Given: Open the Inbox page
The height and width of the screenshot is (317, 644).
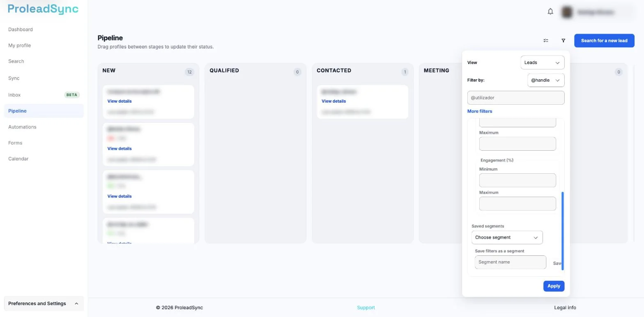Looking at the screenshot, I should 14,95.
